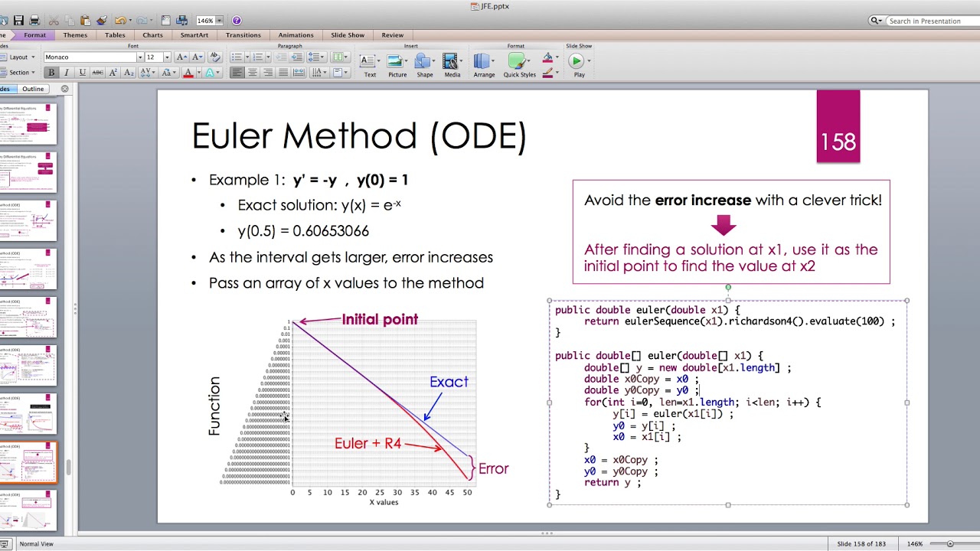Image resolution: width=980 pixels, height=551 pixels.
Task: Toggle Bold formatting
Action: pyautogui.click(x=51, y=73)
